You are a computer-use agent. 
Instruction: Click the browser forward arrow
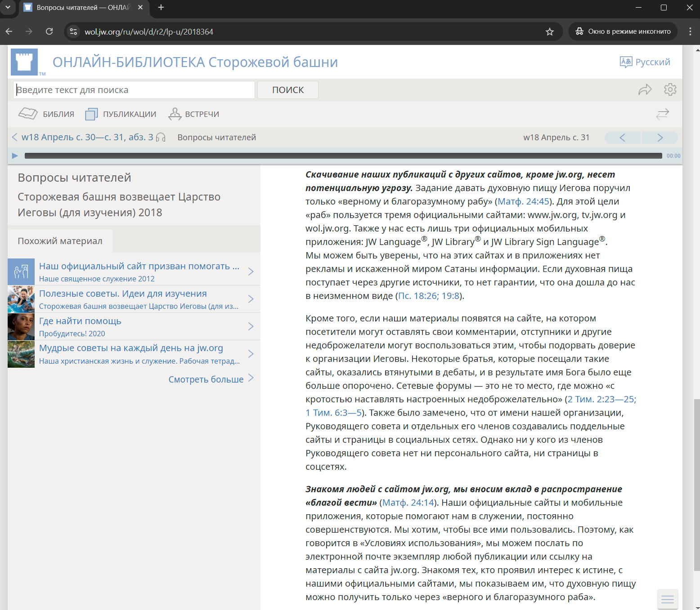coord(29,31)
